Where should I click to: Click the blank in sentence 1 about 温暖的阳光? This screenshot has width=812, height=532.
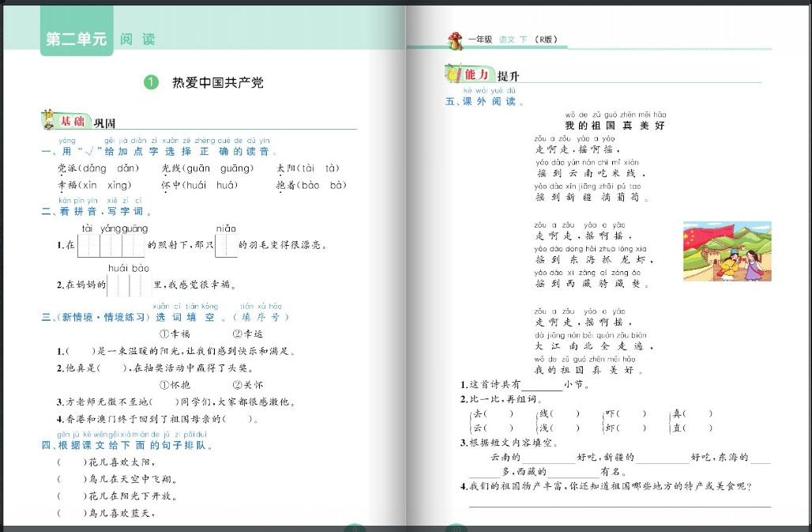(81, 351)
